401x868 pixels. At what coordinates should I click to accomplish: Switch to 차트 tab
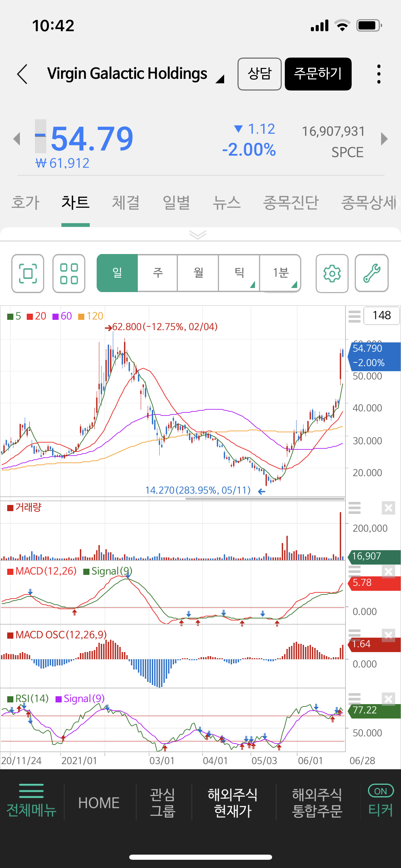(x=75, y=202)
